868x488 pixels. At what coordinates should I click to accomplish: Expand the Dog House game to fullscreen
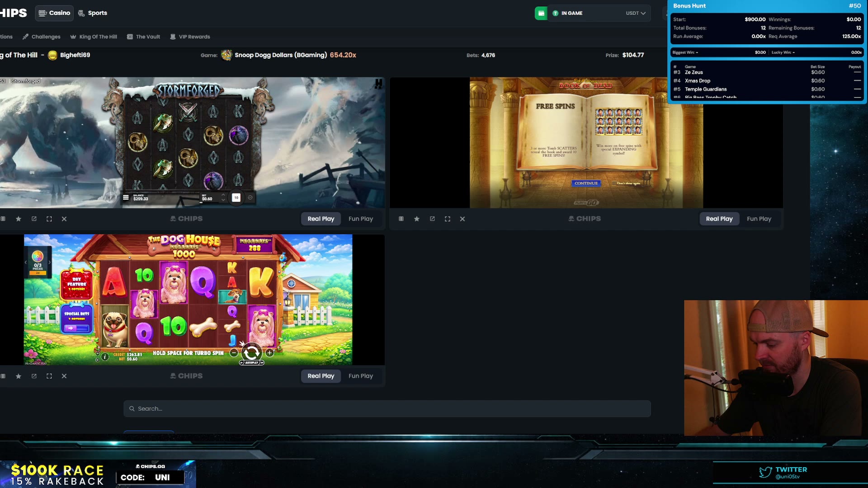click(x=49, y=376)
